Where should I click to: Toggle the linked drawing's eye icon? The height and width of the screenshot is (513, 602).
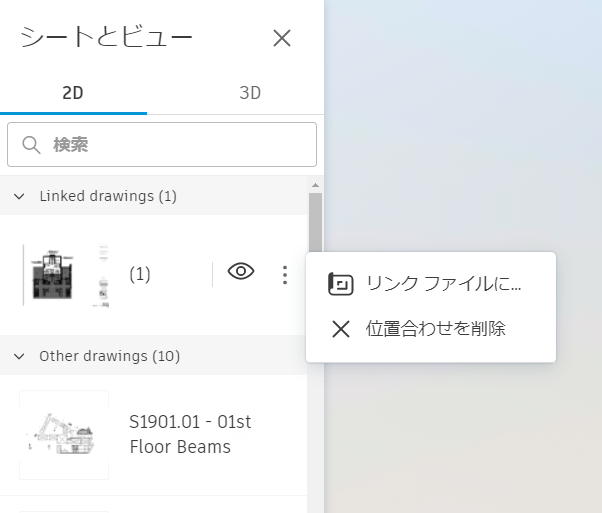[x=241, y=273]
